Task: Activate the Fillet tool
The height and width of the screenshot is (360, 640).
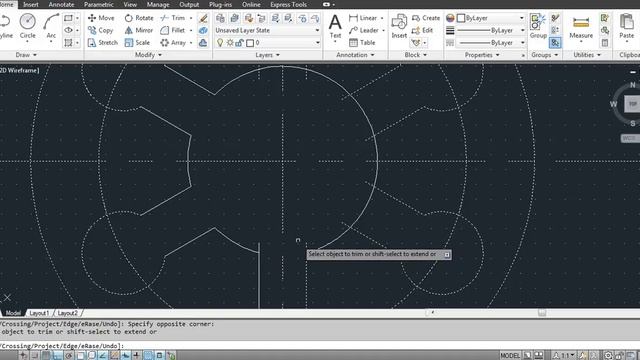Action: (173, 30)
